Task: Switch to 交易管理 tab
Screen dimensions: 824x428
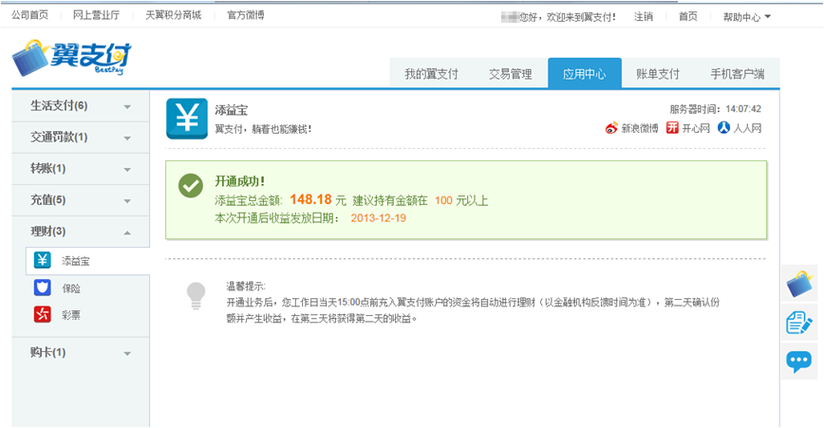Action: (510, 74)
